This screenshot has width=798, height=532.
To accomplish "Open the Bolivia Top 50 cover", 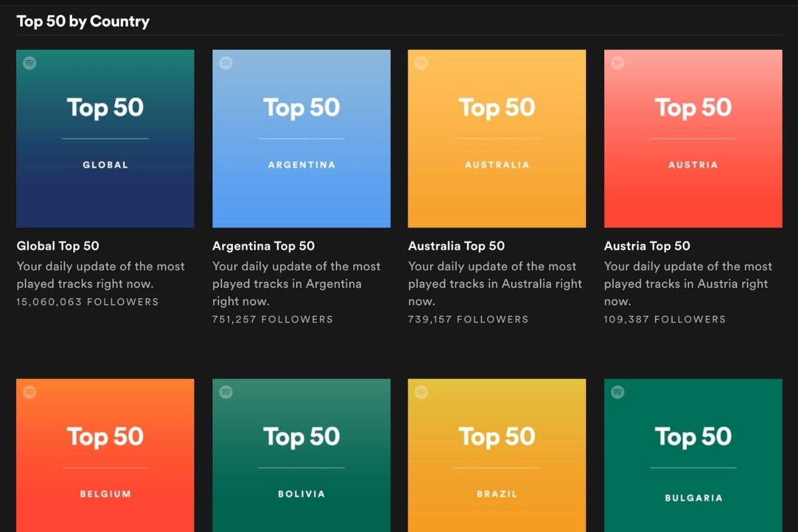I will [x=301, y=456].
